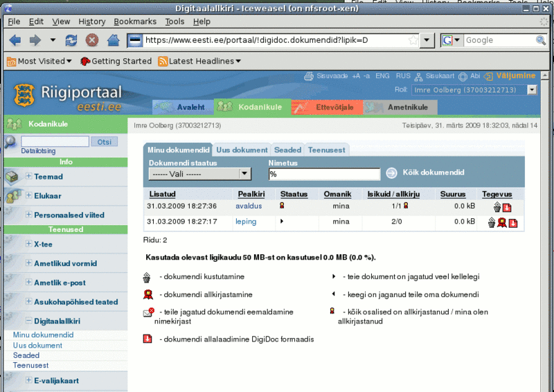Expand Ametlik e-post section
554x392 pixels.
(x=28, y=282)
